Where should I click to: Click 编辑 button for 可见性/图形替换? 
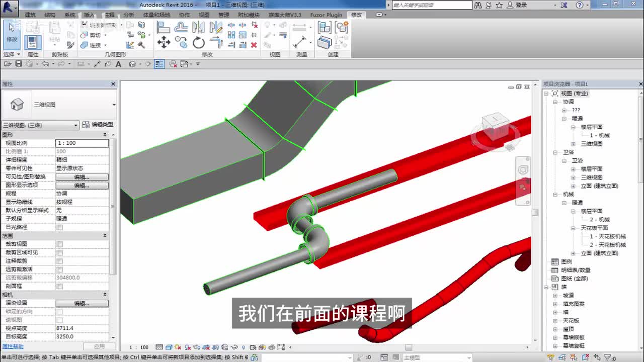pos(82,177)
